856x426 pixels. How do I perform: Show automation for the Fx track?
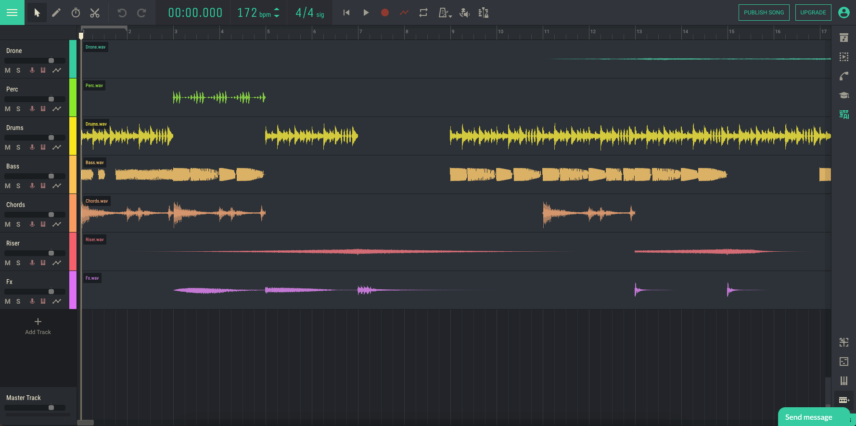57,301
